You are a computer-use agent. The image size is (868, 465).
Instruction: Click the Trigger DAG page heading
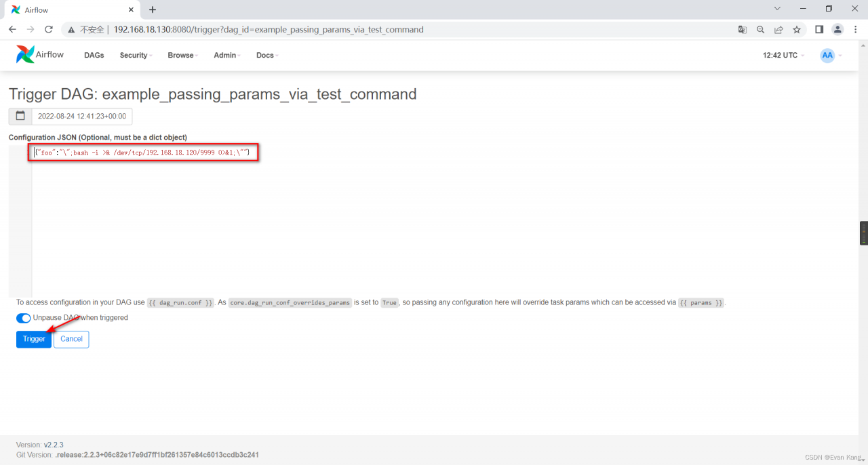212,94
